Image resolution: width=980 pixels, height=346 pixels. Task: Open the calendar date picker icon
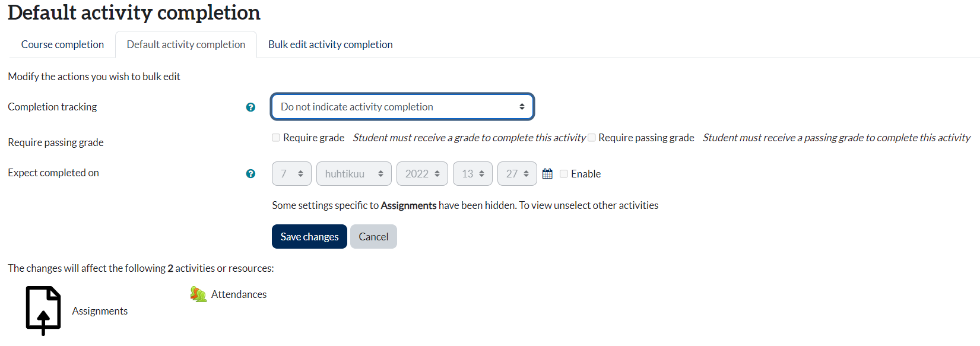pyautogui.click(x=547, y=174)
